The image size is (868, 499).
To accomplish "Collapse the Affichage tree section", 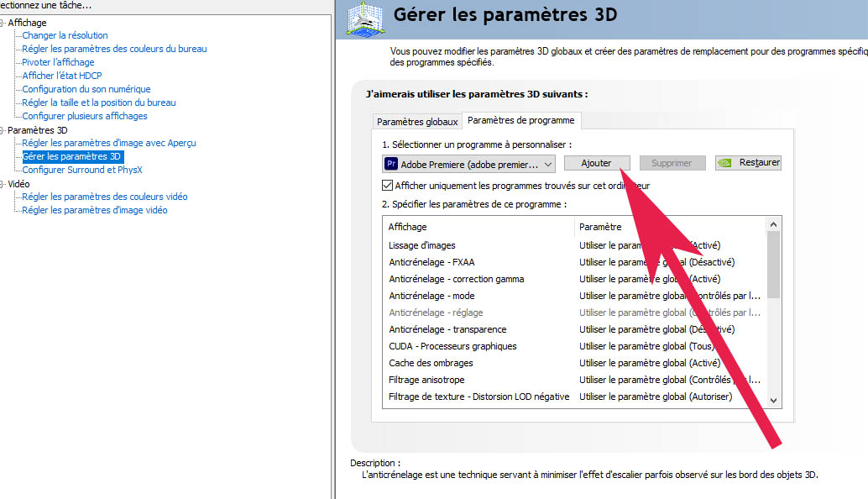I will click(3, 23).
